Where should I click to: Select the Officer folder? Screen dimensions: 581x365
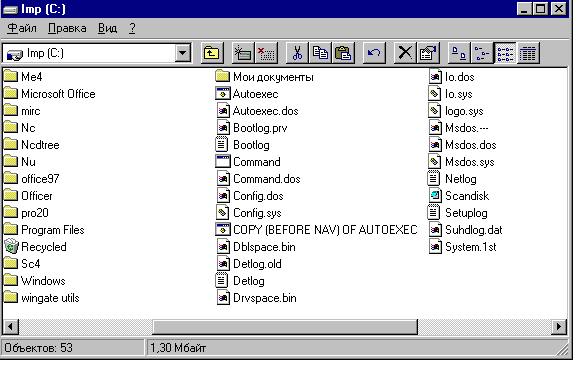point(29,196)
